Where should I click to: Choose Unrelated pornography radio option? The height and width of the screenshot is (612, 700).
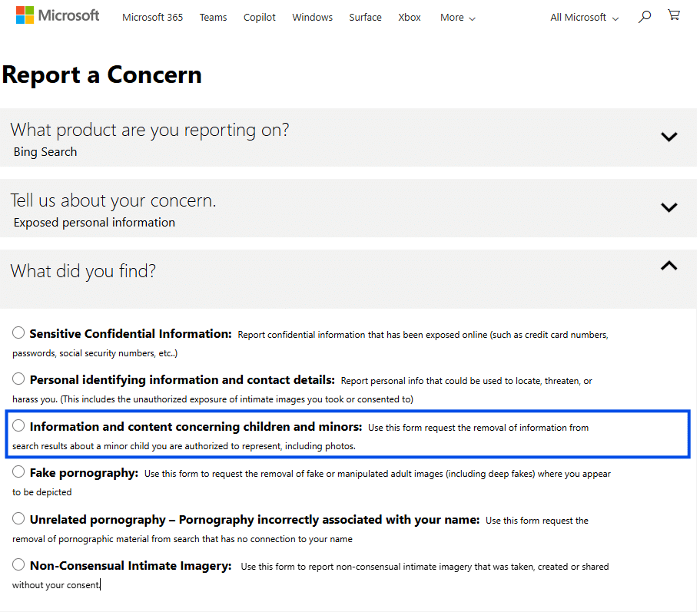point(18,519)
